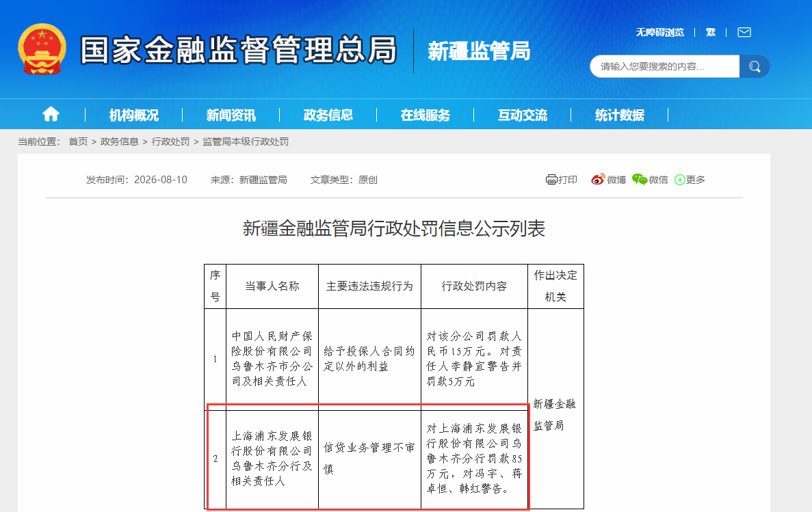Click row number 1 cell
This screenshot has height=512, width=812.
pos(215,359)
